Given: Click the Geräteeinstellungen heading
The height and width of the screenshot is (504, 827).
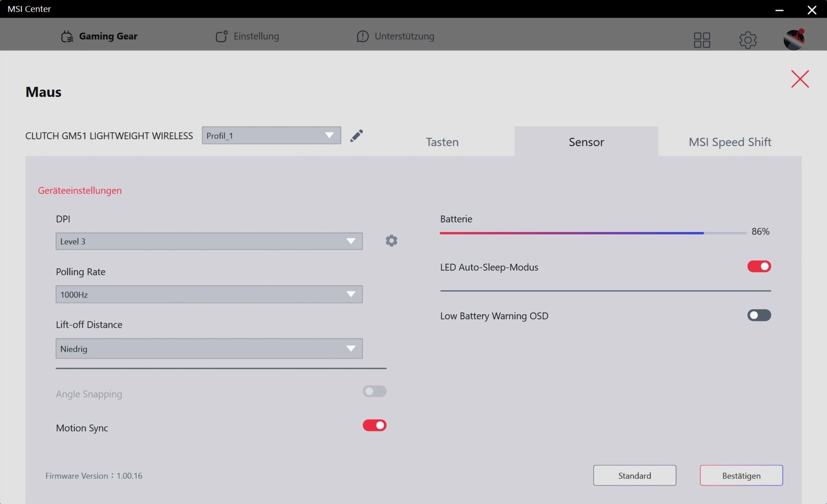Looking at the screenshot, I should 80,190.
